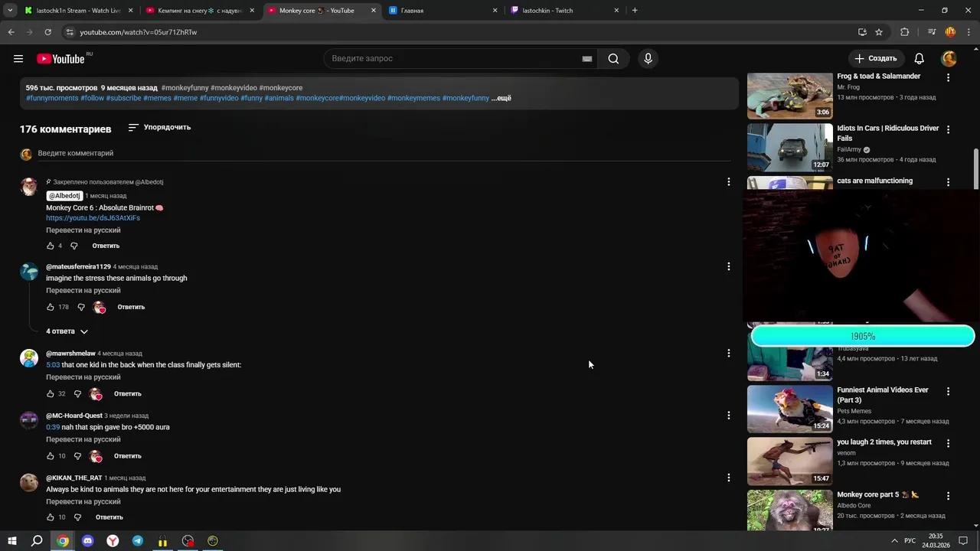Start voice search with microphone icon
Image resolution: width=980 pixels, height=551 pixels.
pos(648,59)
